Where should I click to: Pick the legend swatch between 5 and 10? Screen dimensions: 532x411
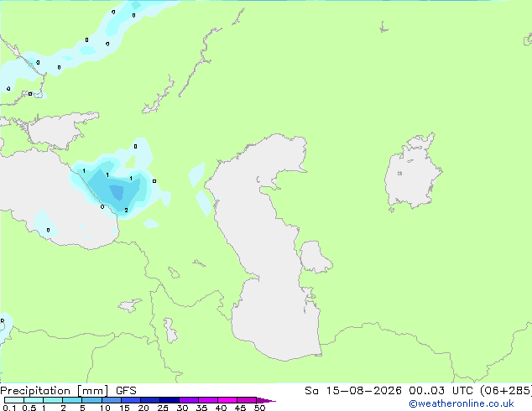click(91, 400)
